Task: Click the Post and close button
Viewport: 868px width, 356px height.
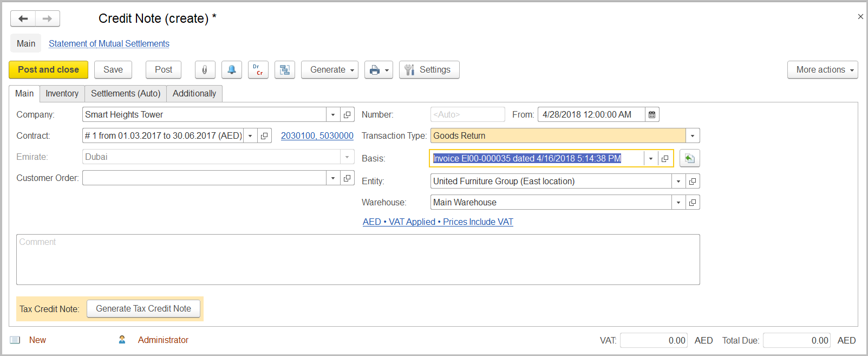Action: coord(48,70)
